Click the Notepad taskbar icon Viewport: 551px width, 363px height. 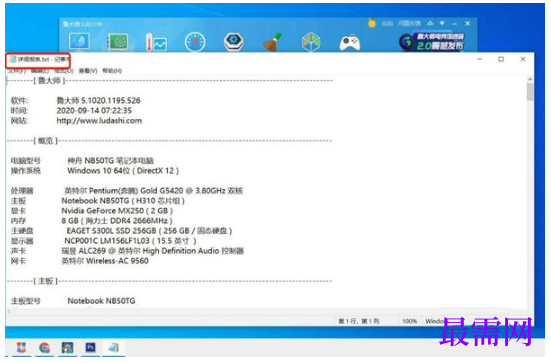(x=113, y=348)
